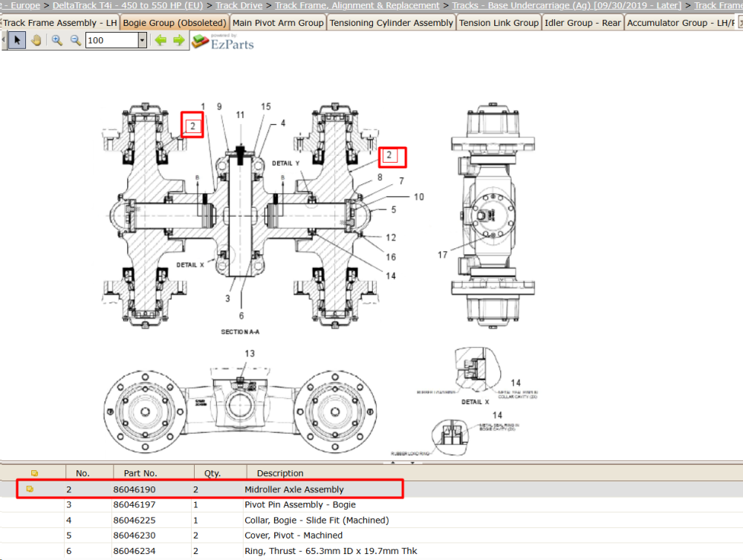Click callout number 8 on diagram
743x560 pixels.
(380, 178)
